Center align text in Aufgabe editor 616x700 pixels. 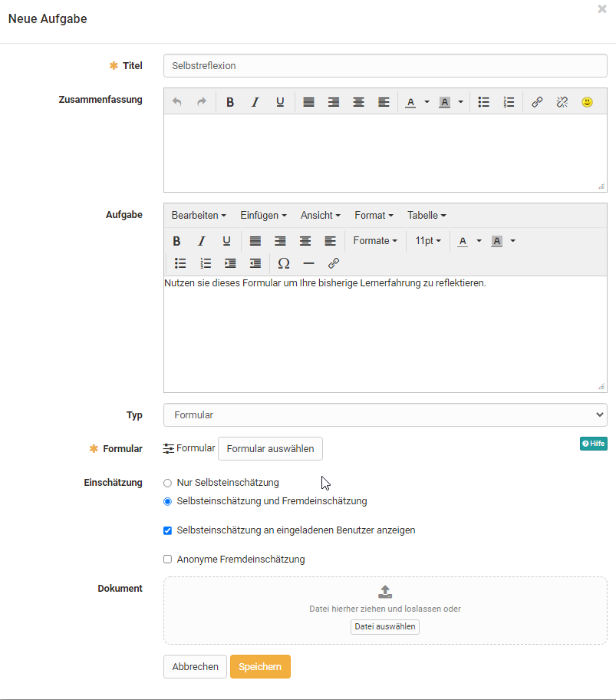click(305, 240)
